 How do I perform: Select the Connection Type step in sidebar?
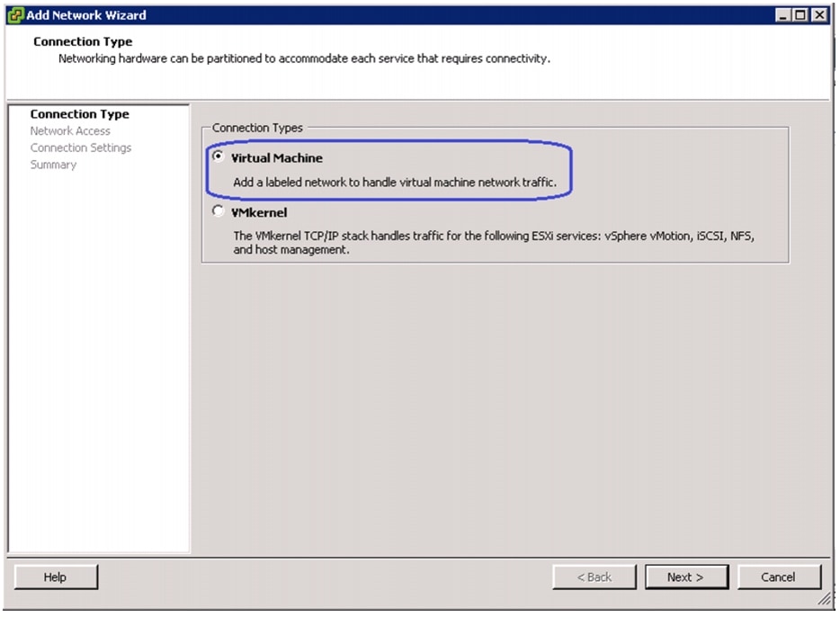pyautogui.click(x=80, y=114)
